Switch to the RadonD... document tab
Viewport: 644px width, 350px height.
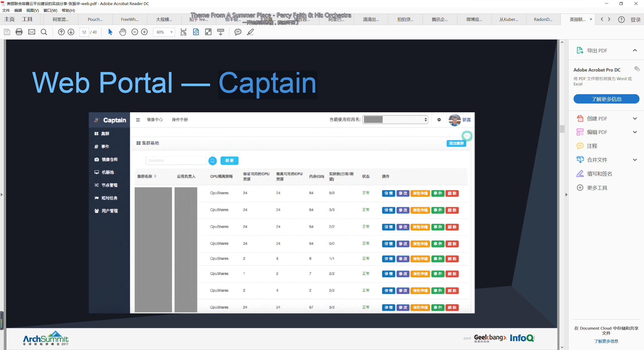543,19
